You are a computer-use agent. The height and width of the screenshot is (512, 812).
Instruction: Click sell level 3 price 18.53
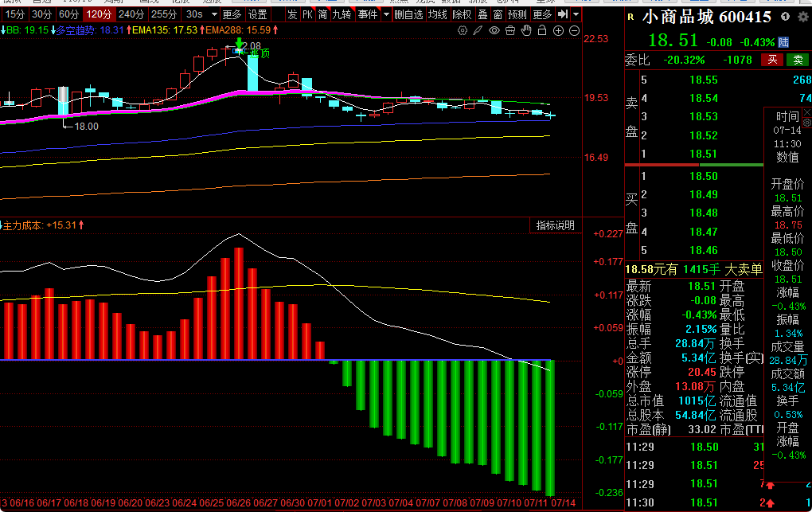point(703,116)
